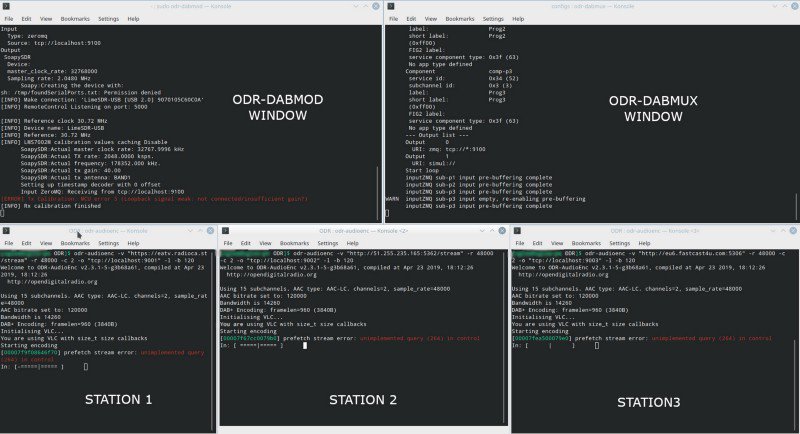Click "http://opendigitalradio.org" in the Konsole <3> window
800x434 pixels.
[x=563, y=274]
